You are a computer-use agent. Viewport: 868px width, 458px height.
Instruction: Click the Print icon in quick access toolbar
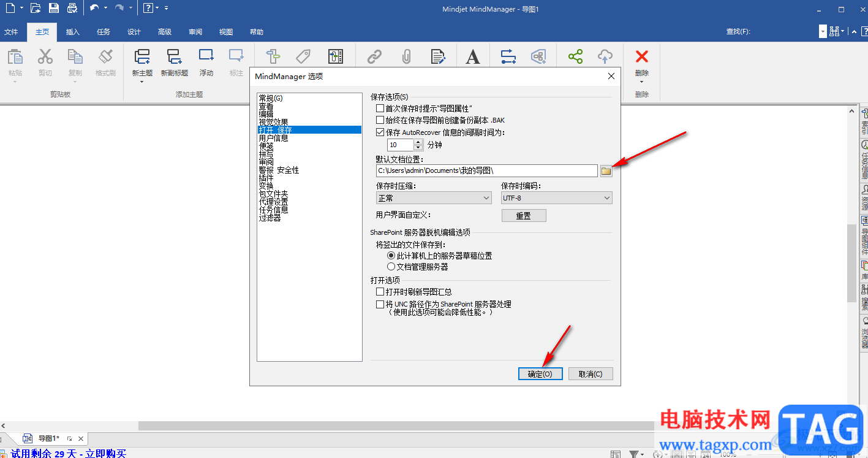72,8
